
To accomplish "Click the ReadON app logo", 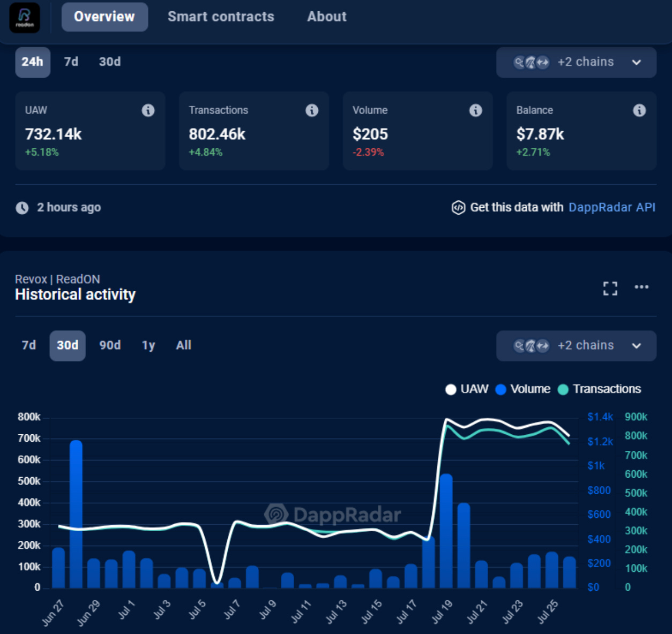I will [x=25, y=18].
